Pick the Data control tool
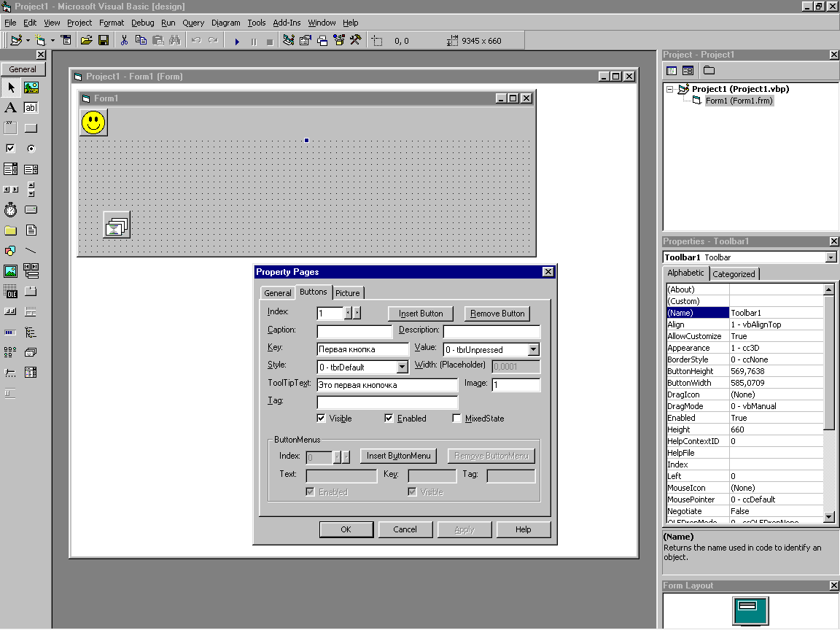This screenshot has width=840, height=630. pyautogui.click(x=31, y=271)
